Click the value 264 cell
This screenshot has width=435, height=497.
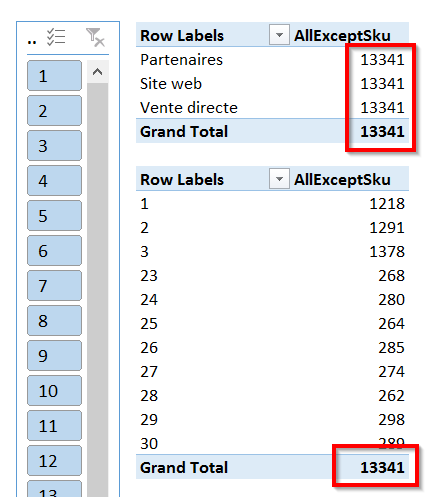pyautogui.click(x=391, y=324)
